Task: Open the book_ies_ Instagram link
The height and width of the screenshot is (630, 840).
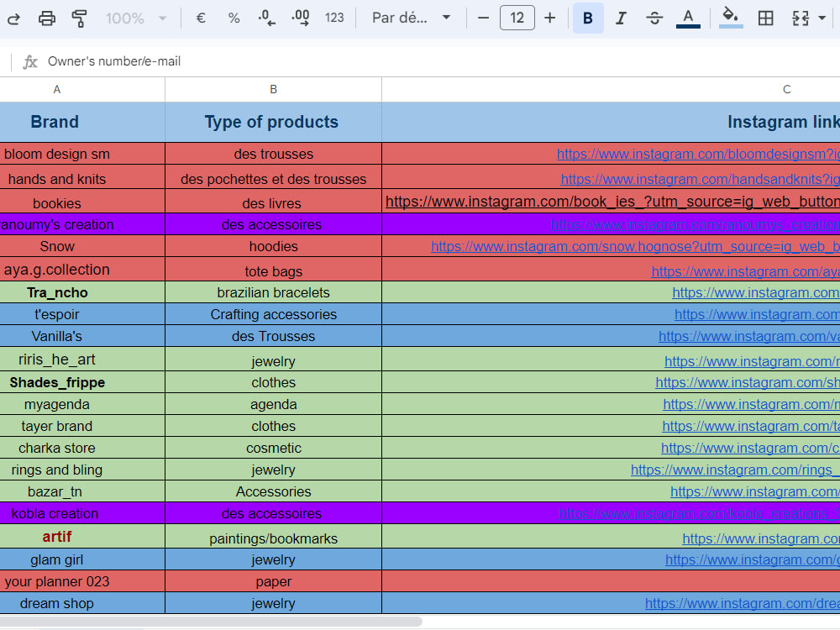Action: click(612, 202)
